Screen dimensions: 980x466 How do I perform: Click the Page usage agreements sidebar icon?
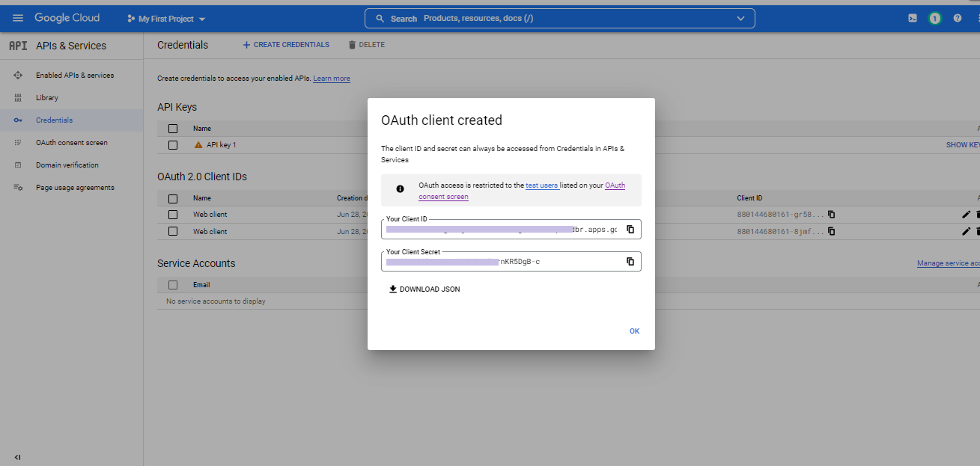18,188
